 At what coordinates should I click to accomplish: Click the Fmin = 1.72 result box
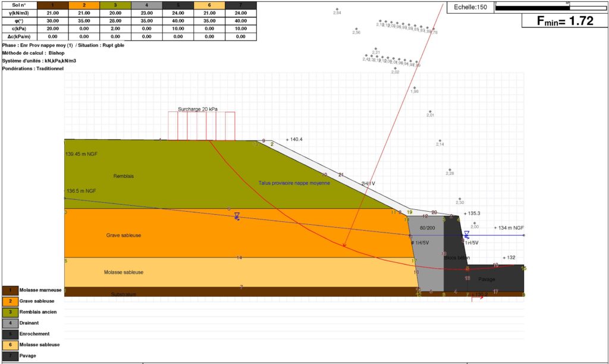coord(564,21)
